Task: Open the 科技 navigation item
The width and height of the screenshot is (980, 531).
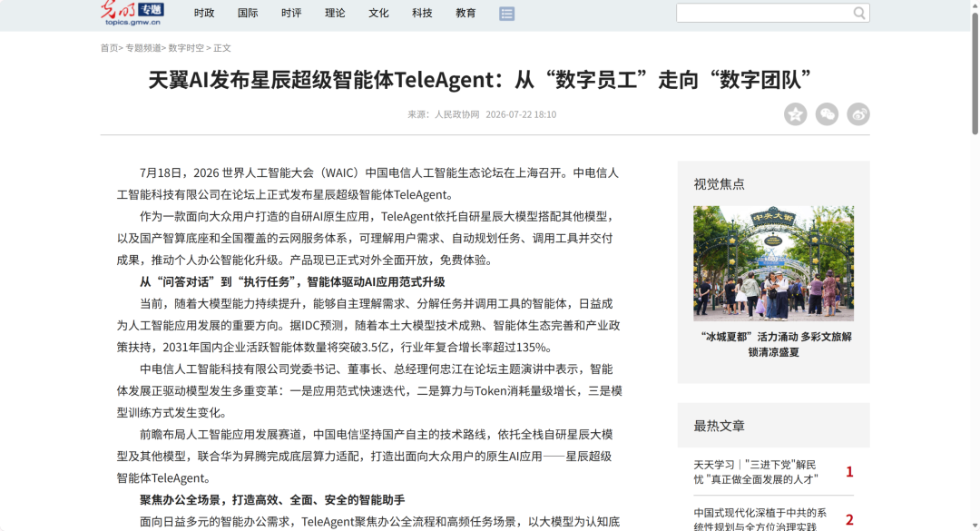Action: pos(423,13)
